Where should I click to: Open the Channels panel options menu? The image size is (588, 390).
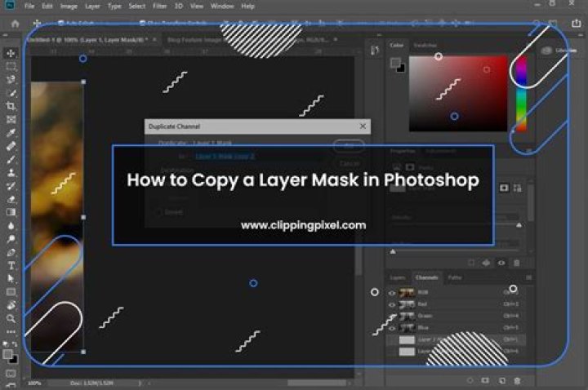click(528, 277)
